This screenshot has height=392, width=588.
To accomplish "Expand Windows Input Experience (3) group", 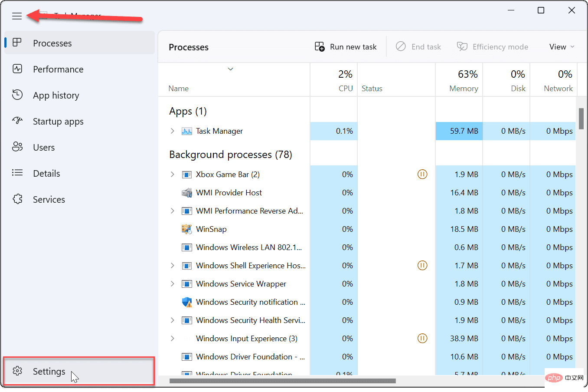I will [173, 338].
